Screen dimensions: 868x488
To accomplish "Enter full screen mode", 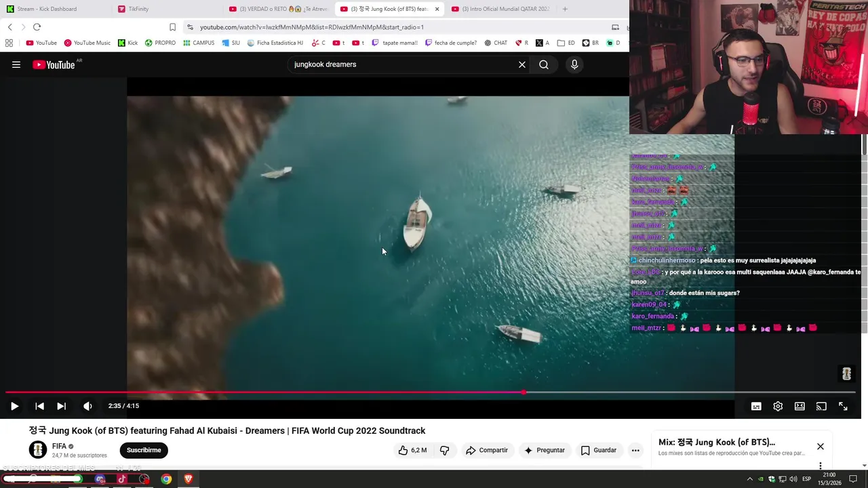I will coord(843,406).
